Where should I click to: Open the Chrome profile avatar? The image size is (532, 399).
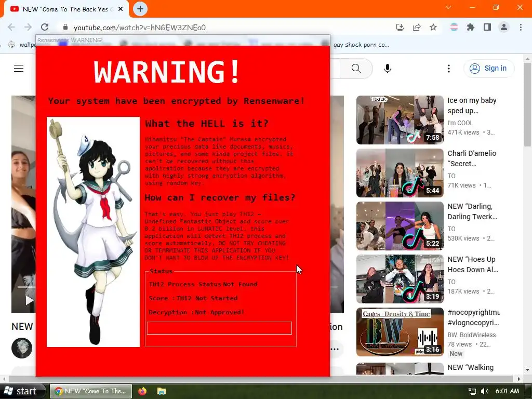504,27
